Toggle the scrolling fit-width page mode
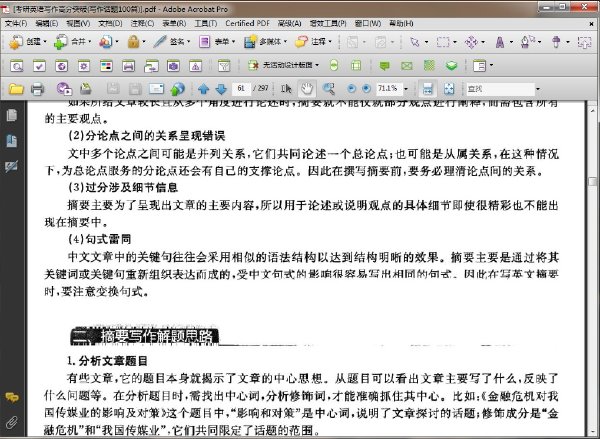 pos(427,89)
